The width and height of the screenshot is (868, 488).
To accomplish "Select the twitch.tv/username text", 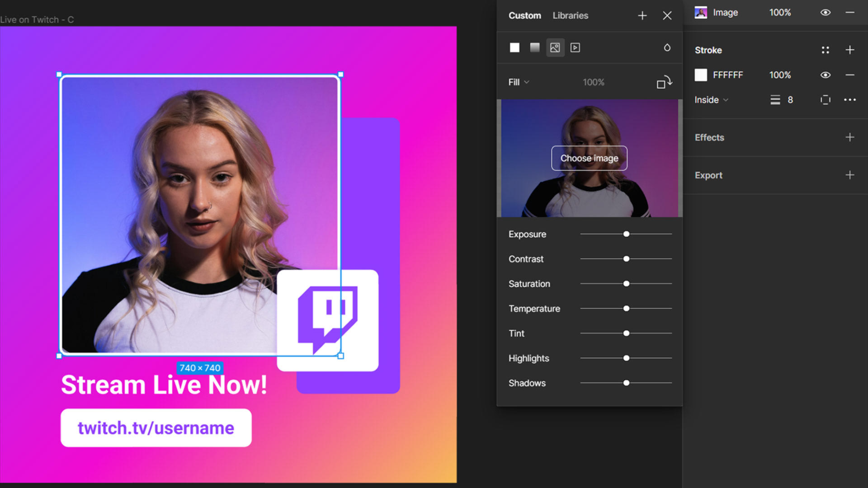I will 156,428.
